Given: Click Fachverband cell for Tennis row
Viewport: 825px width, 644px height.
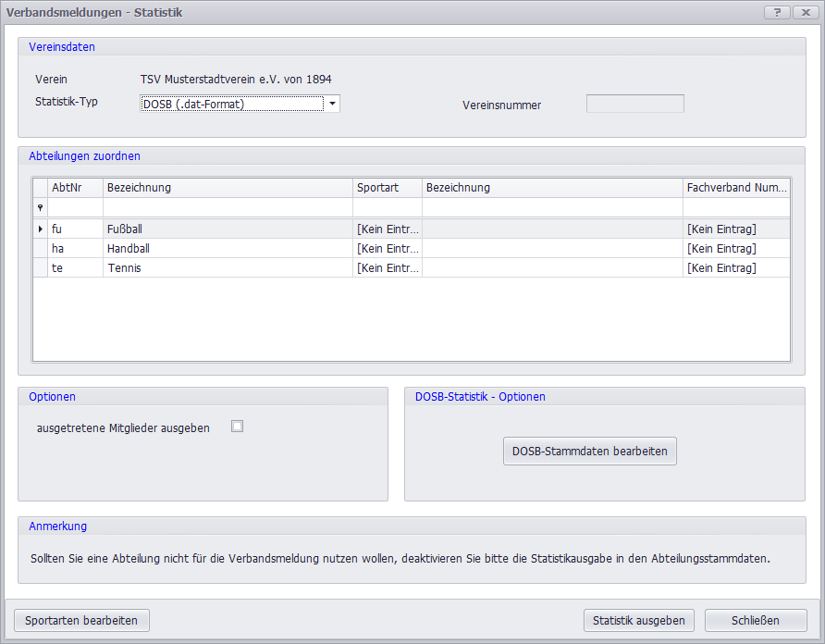Looking at the screenshot, I should pyautogui.click(x=736, y=268).
